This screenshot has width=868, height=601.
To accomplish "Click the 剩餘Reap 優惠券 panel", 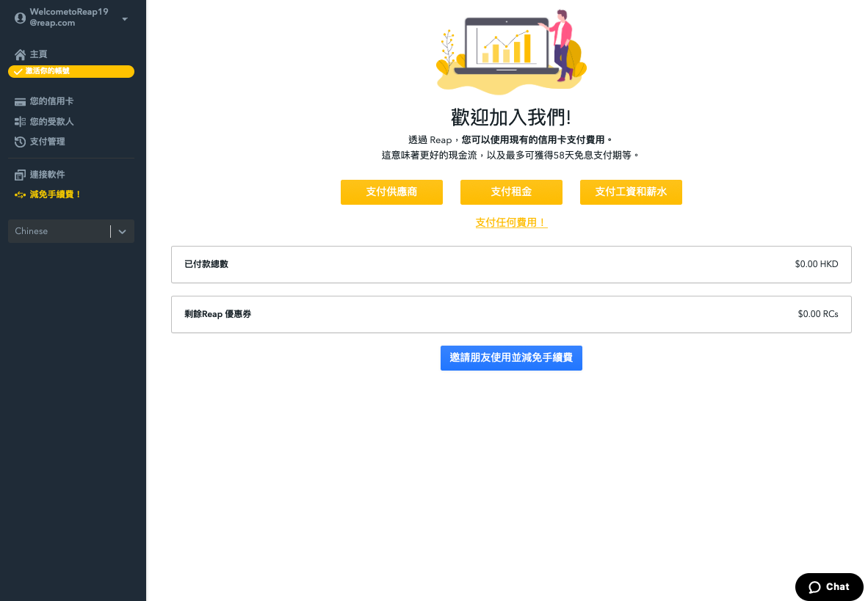I will 511,314.
